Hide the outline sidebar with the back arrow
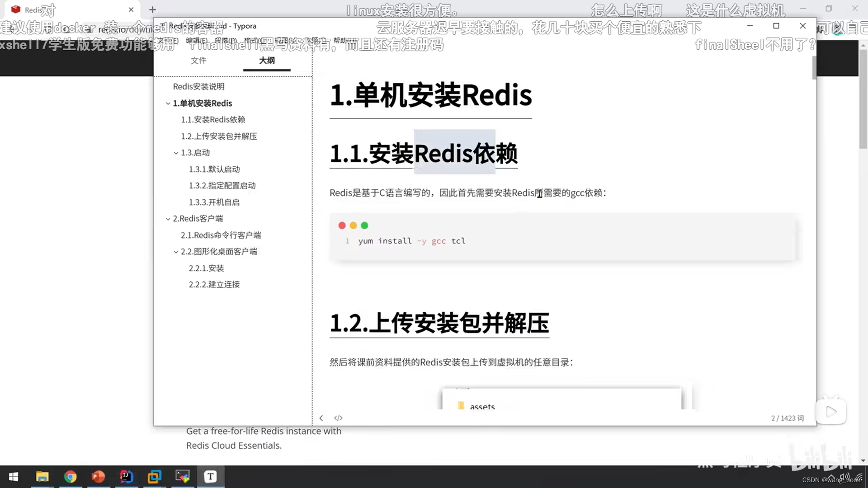This screenshot has width=868, height=488. [x=321, y=418]
